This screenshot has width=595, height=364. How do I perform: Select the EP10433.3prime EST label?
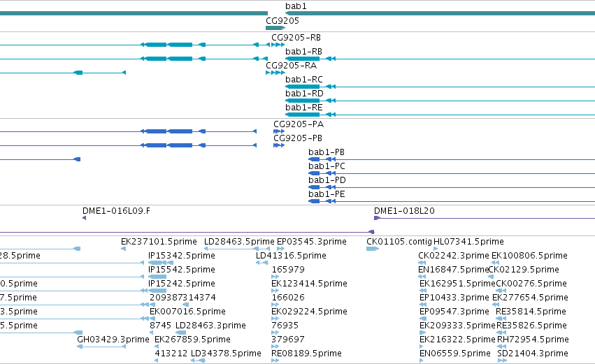click(454, 298)
